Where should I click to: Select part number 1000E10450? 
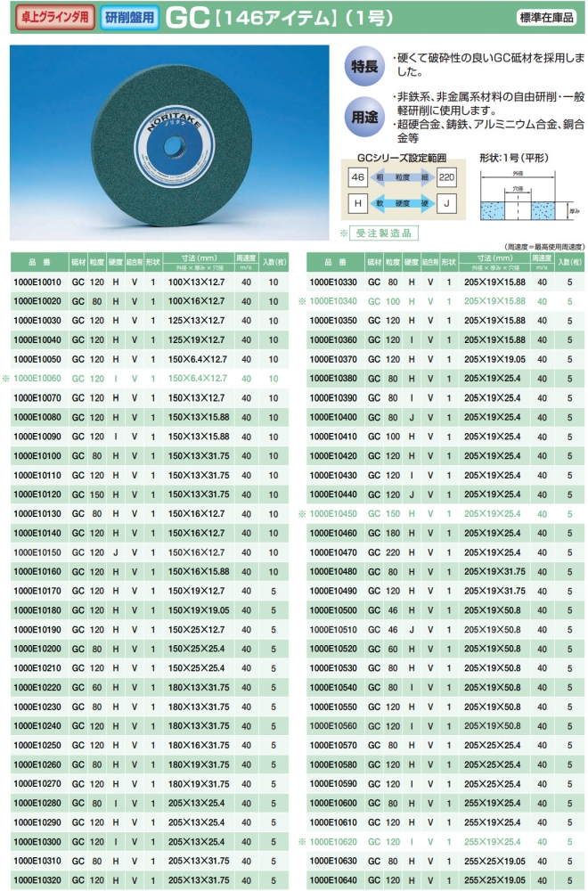tap(333, 514)
